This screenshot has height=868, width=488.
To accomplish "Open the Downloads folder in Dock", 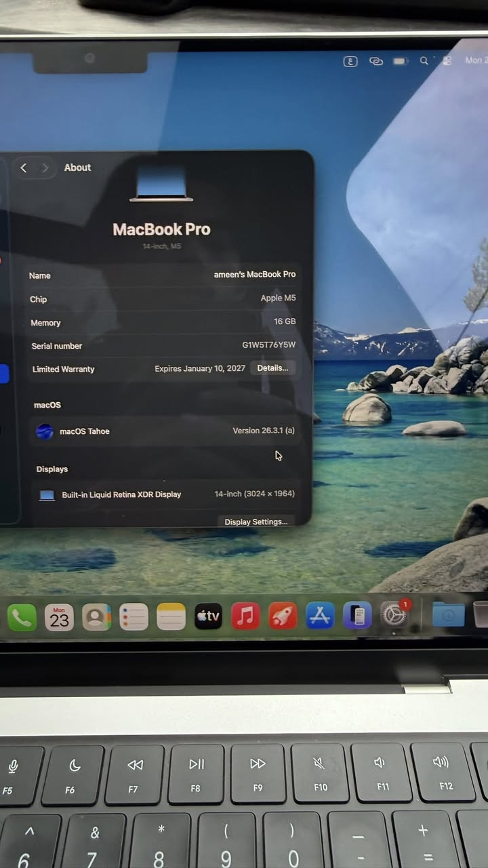I will pos(448,614).
